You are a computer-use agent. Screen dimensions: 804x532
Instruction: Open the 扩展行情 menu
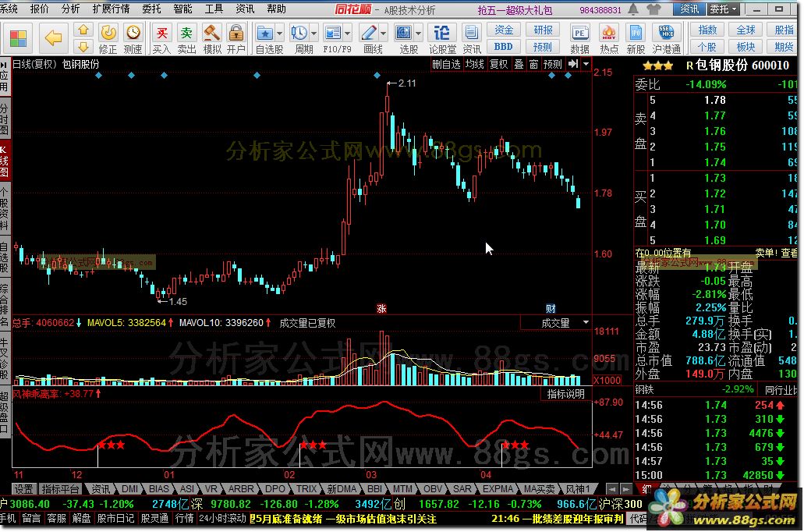click(x=111, y=9)
